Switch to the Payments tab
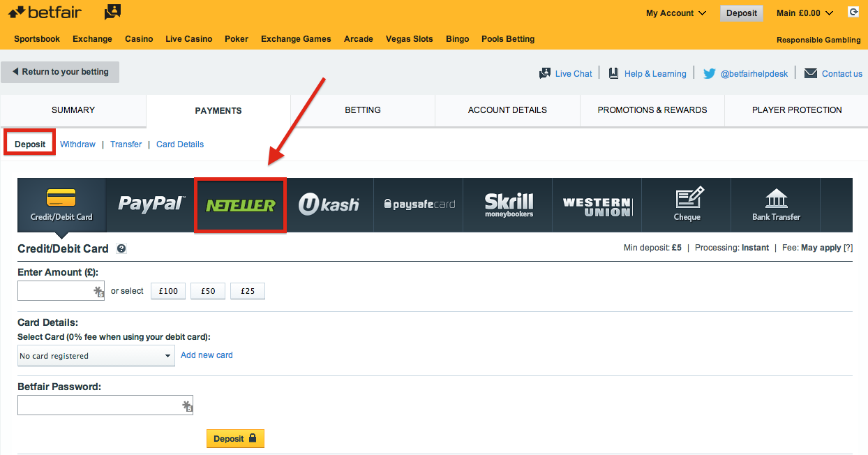 click(x=218, y=111)
